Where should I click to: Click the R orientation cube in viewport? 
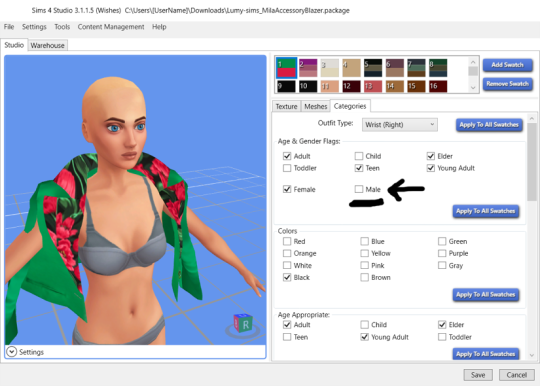pos(243,323)
